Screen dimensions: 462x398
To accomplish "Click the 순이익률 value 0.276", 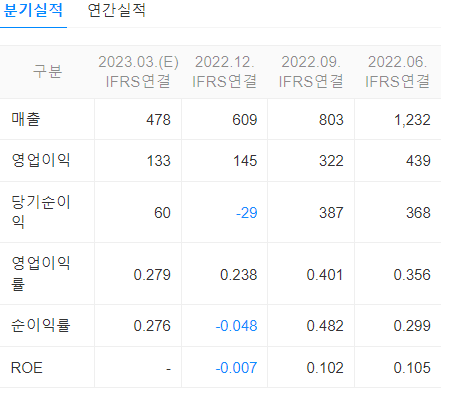I will pyautogui.click(x=152, y=326).
